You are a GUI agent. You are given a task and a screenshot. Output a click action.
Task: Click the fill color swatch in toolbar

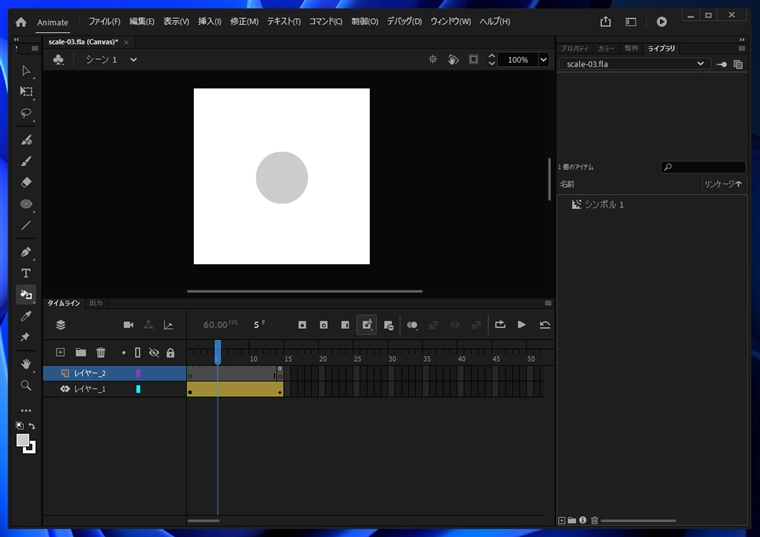[23, 440]
